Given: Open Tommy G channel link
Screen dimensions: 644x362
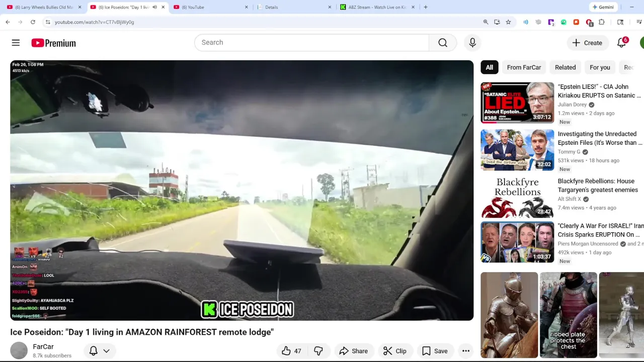Looking at the screenshot, I should [569, 152].
